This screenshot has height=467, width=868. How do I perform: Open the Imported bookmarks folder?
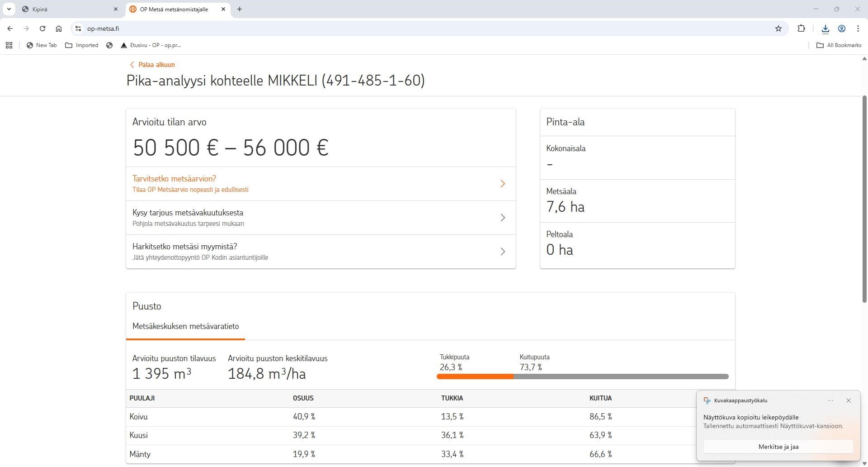coord(82,45)
